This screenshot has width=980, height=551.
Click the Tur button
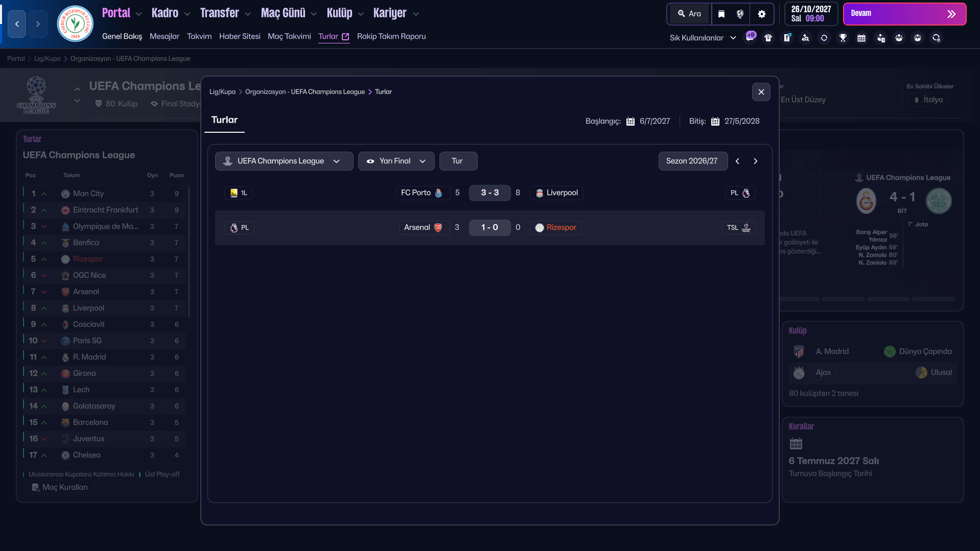(458, 161)
